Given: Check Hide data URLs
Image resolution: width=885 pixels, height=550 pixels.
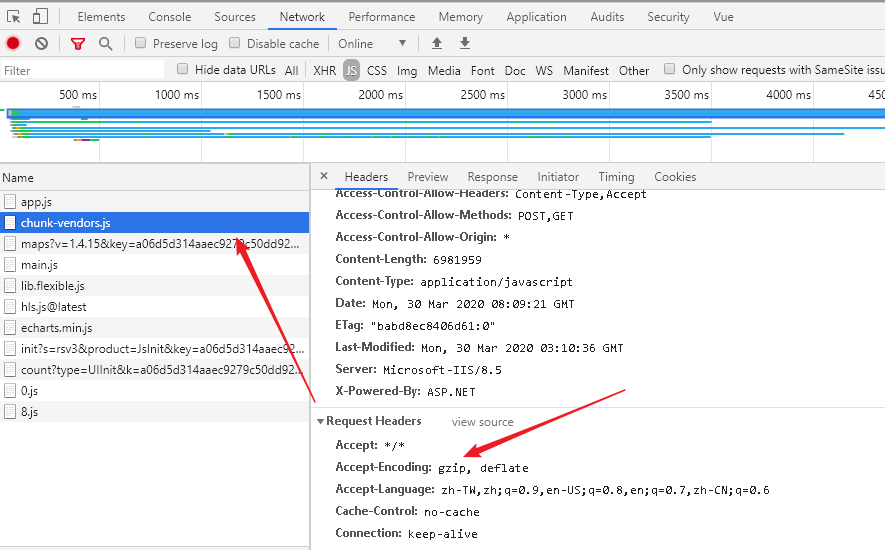Looking at the screenshot, I should tap(182, 69).
